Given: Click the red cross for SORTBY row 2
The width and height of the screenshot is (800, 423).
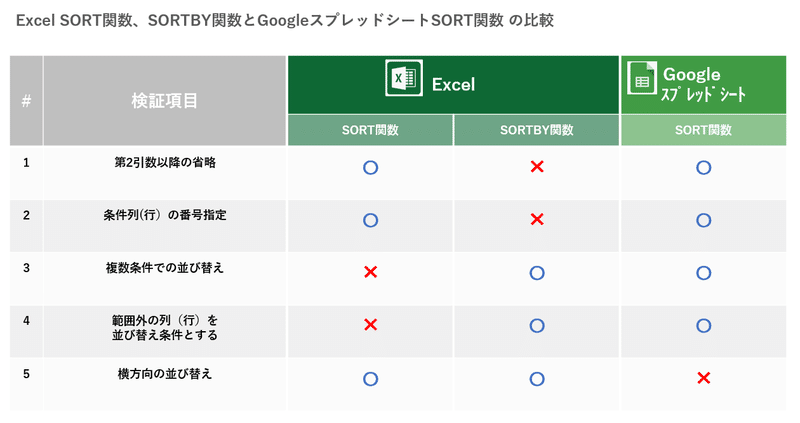Looking at the screenshot, I should pyautogui.click(x=537, y=219).
